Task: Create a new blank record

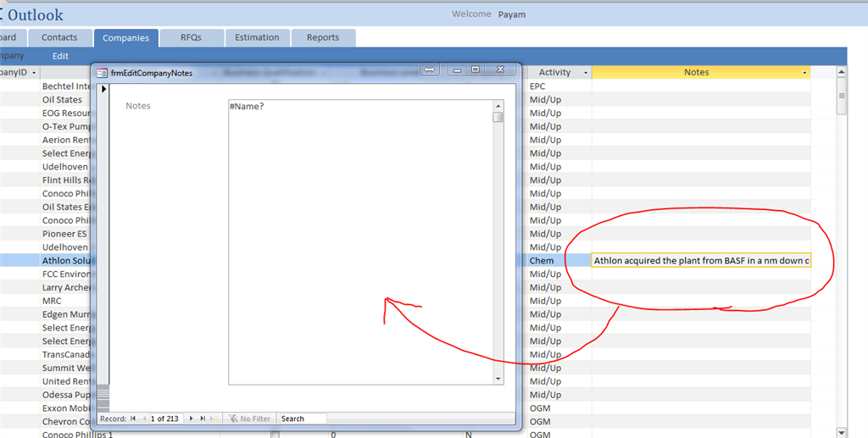Action: click(214, 419)
